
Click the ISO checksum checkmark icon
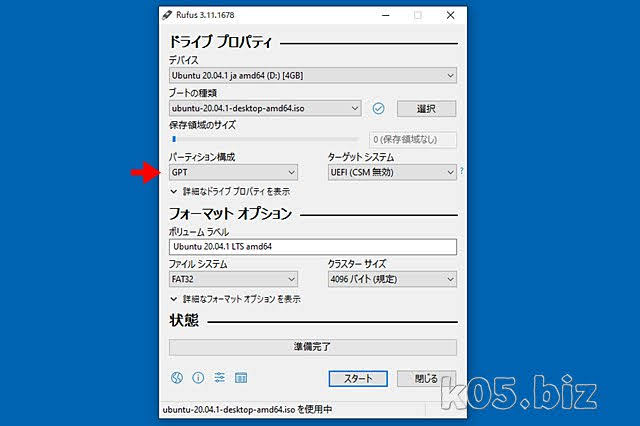[378, 109]
